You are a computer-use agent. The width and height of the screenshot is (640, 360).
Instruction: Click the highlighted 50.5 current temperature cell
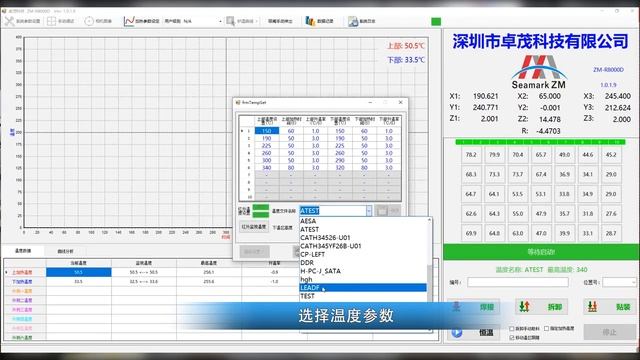[78, 272]
